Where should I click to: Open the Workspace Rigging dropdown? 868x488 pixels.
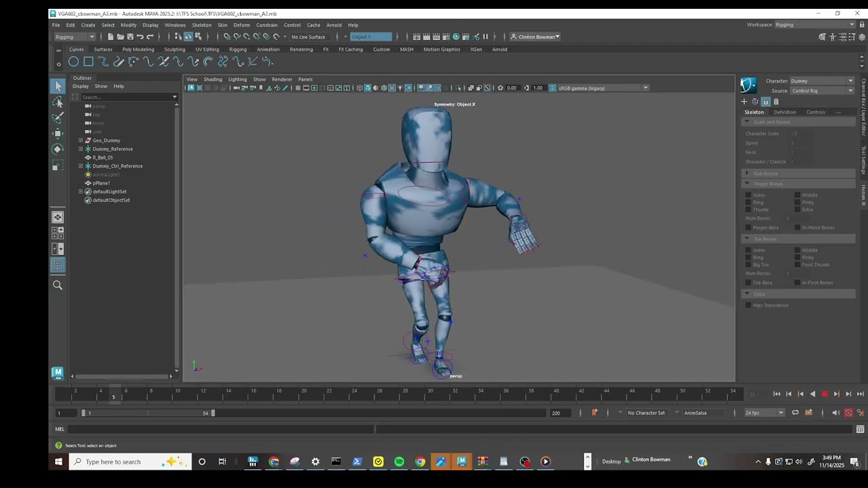click(814, 24)
